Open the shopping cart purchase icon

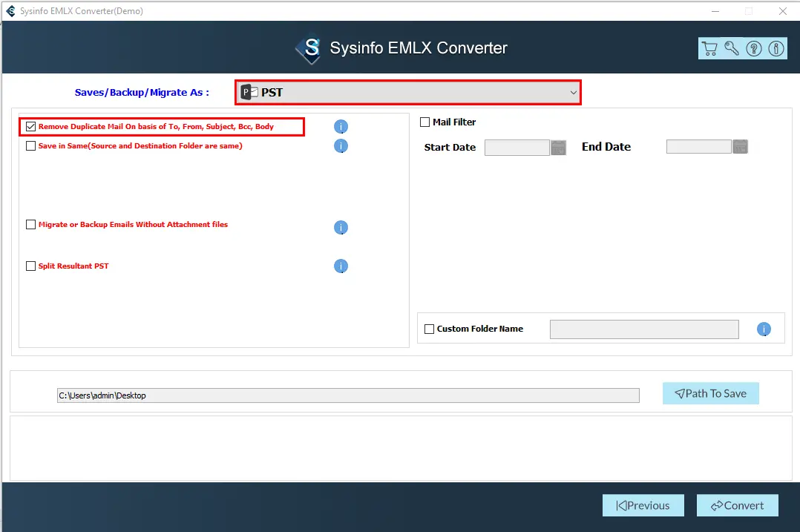coord(709,48)
